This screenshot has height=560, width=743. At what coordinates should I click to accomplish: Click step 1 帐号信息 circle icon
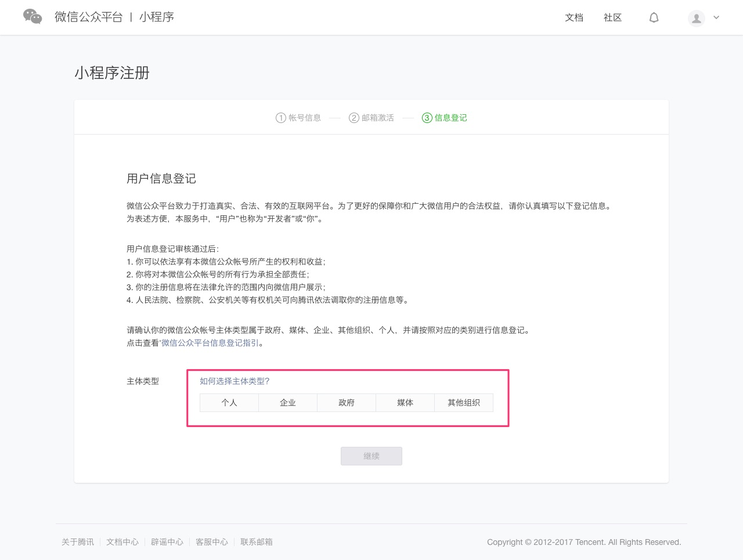click(x=280, y=117)
